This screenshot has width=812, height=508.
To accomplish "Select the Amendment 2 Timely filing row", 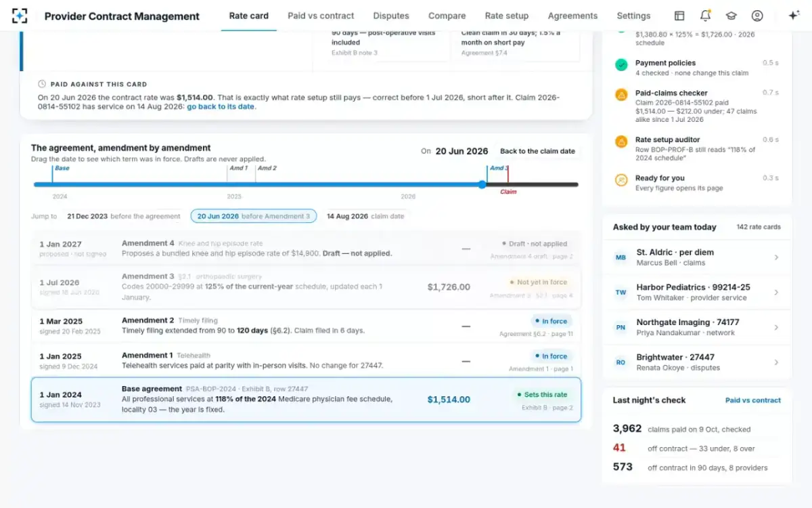I will click(x=306, y=326).
